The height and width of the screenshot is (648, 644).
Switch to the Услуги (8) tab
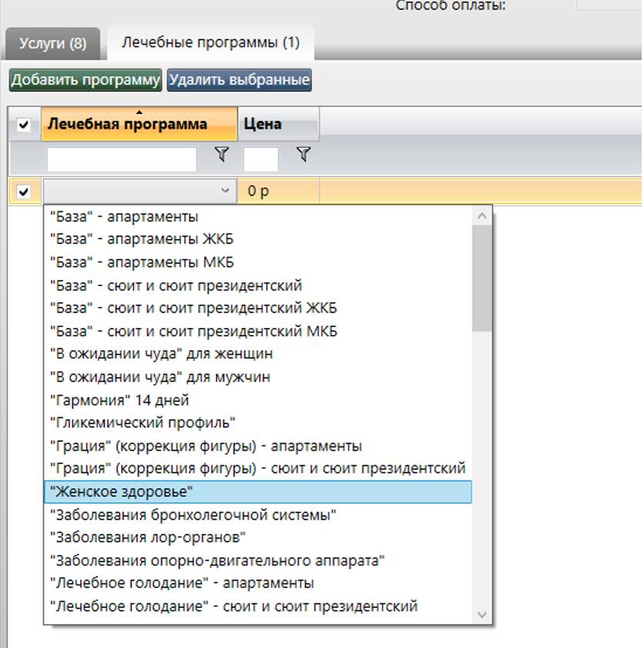pos(52,43)
